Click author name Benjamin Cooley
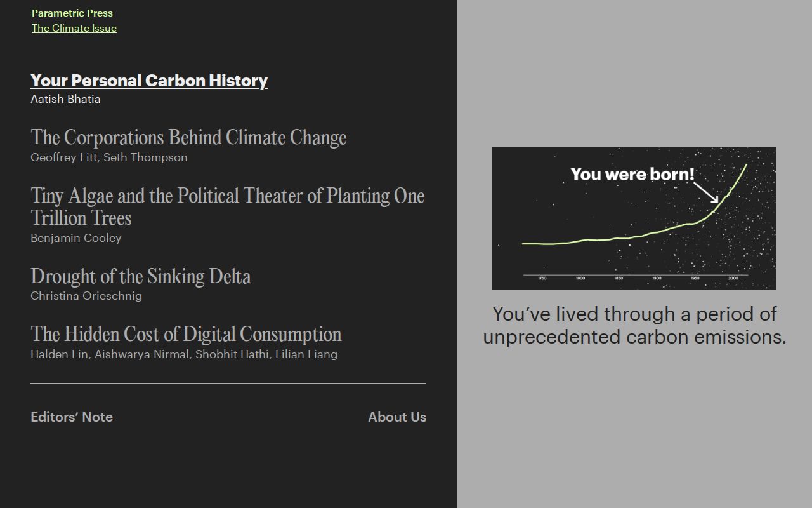The height and width of the screenshot is (508, 812). (75, 238)
